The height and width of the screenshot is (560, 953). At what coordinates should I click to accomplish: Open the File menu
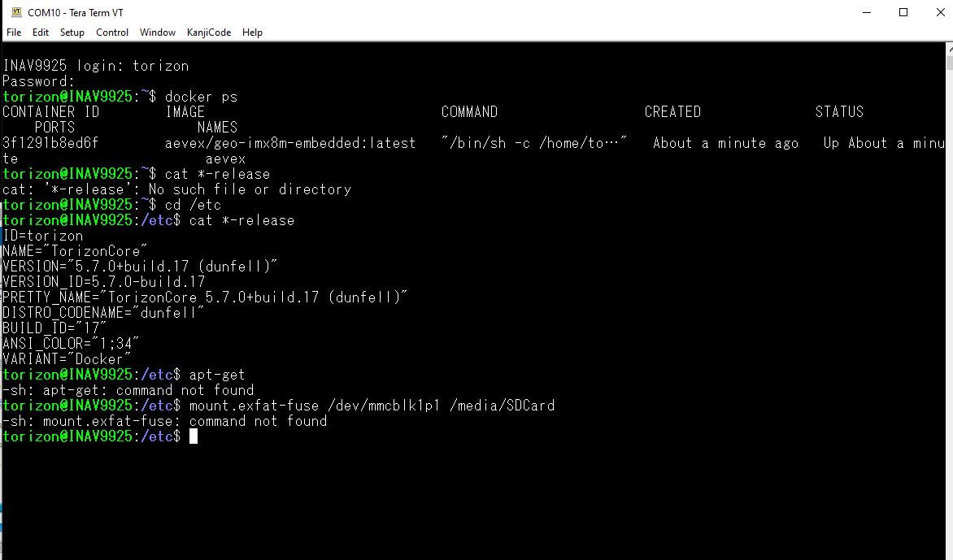click(14, 33)
